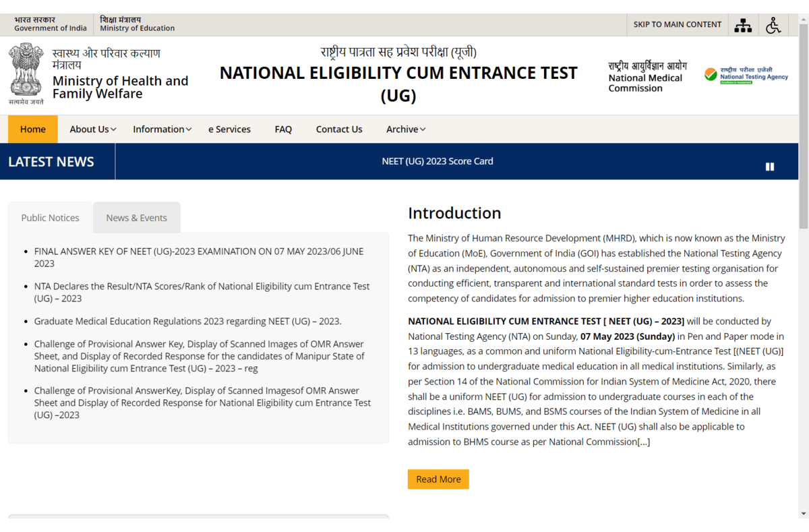Open the Contact Us page
The image size is (809, 532).
coord(339,129)
